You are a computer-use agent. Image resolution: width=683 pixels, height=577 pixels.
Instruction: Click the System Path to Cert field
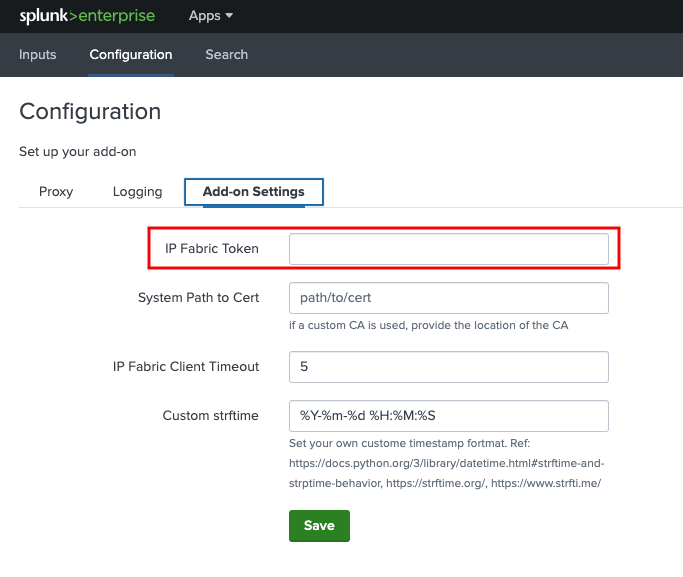pos(448,298)
